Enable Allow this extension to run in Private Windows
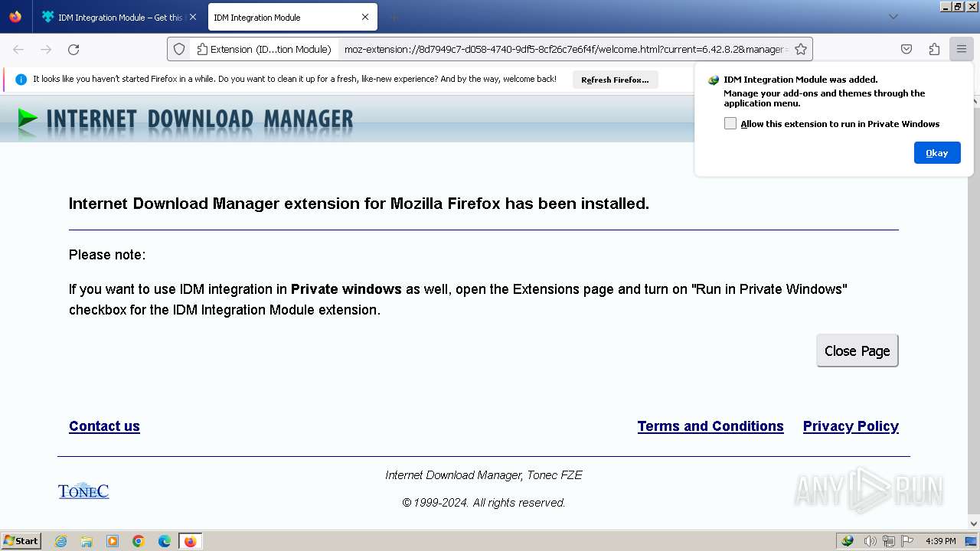The width and height of the screenshot is (980, 551). click(730, 123)
